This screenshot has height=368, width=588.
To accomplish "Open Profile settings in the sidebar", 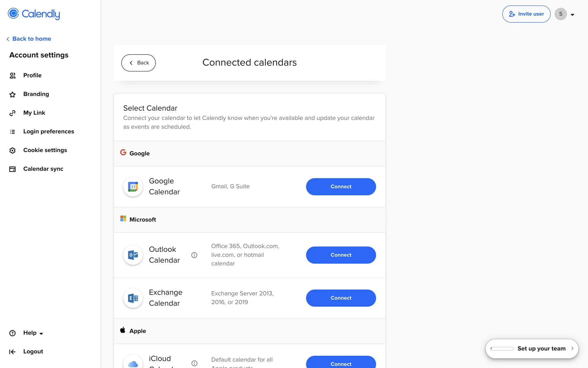I will tap(32, 75).
